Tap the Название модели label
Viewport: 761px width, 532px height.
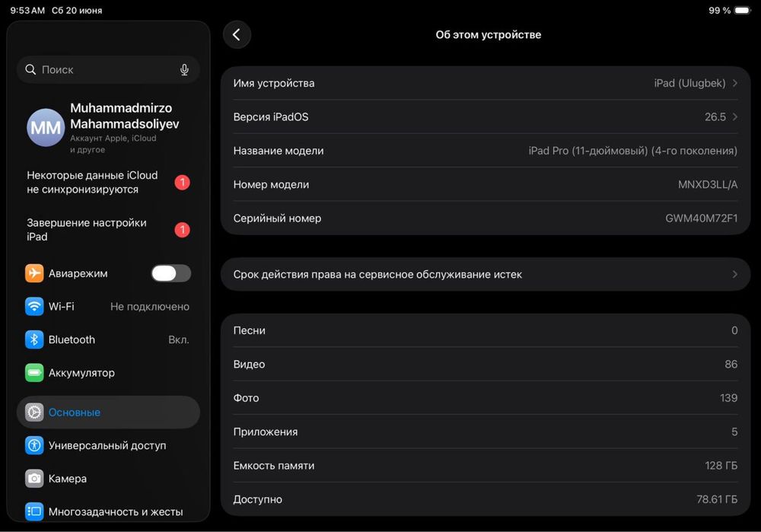point(278,151)
